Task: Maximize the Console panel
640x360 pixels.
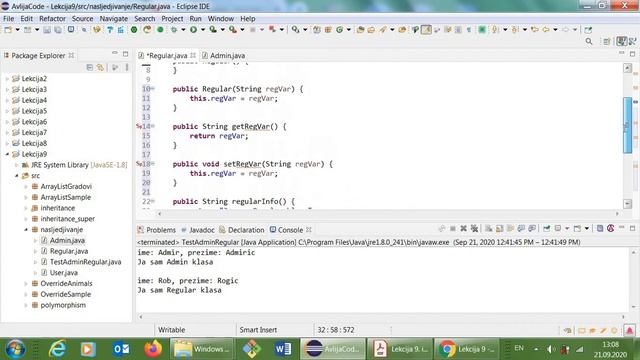Action: click(x=632, y=228)
